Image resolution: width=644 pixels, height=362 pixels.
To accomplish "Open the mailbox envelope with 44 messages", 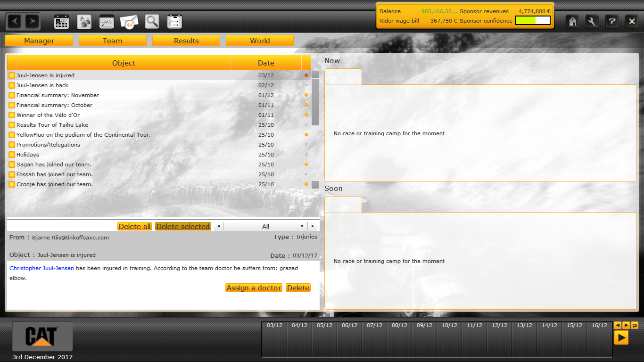I will pos(129,22).
